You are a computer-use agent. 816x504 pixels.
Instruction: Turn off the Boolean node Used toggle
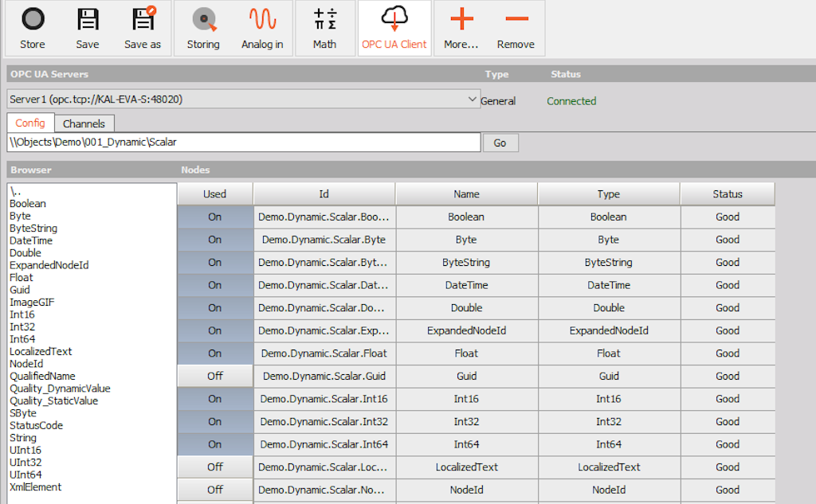[x=215, y=217]
